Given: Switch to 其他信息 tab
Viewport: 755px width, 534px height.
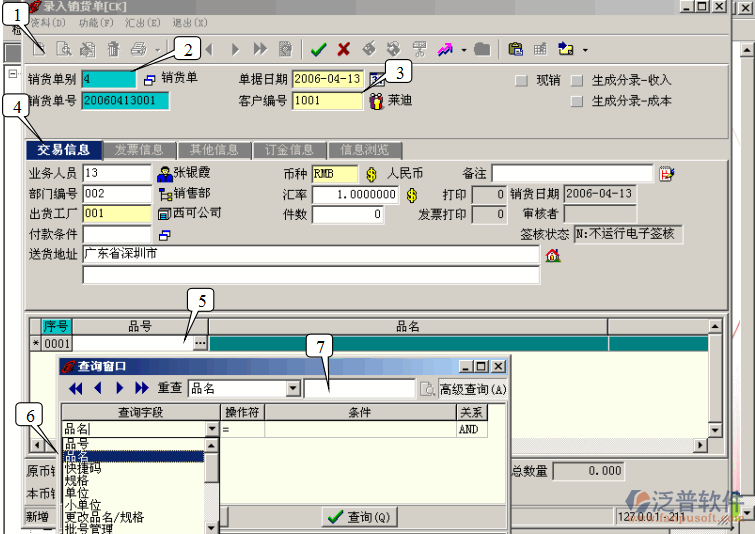Looking at the screenshot, I should [214, 150].
